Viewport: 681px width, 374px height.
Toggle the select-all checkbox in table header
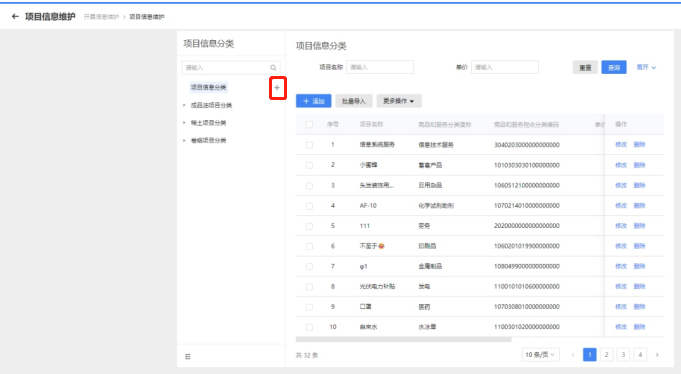pos(309,125)
